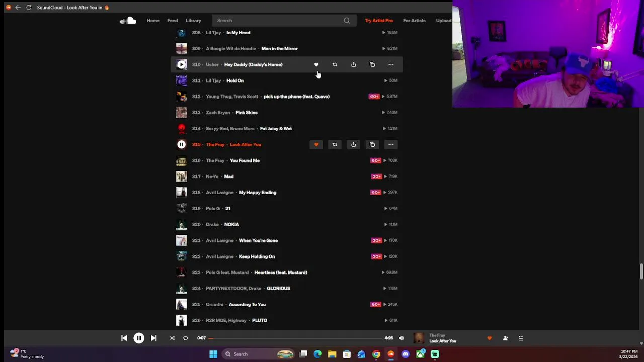Pause track 315 from list row
This screenshot has width=644, height=362.
(x=182, y=144)
